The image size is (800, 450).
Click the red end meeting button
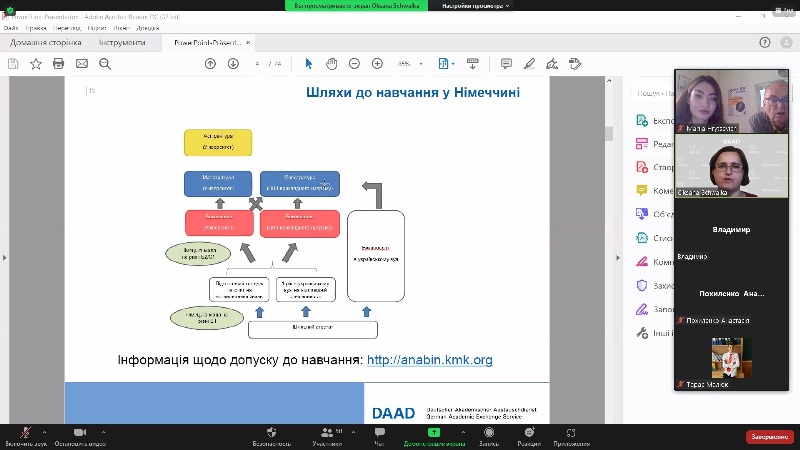769,436
